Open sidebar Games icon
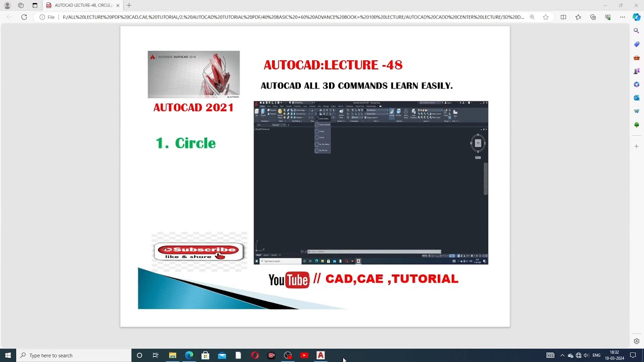The width and height of the screenshot is (644, 362). point(636,71)
